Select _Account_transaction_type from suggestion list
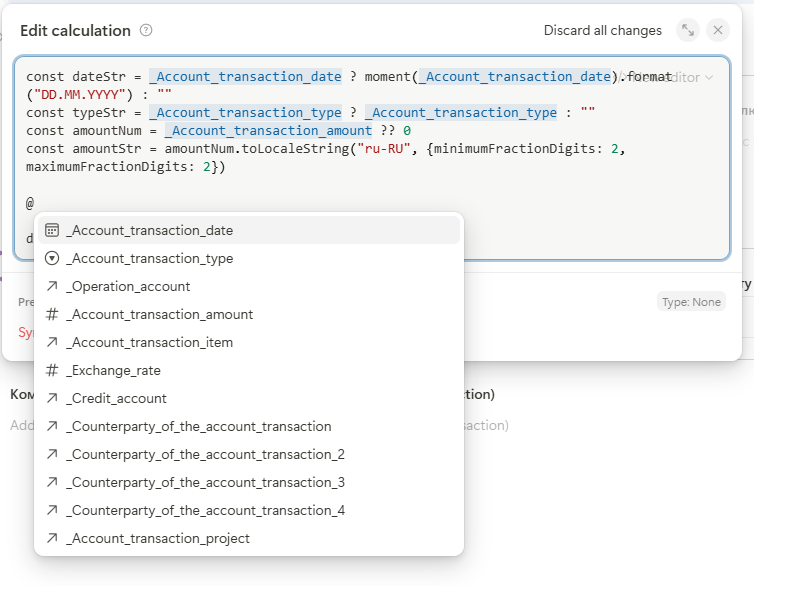The height and width of the screenshot is (600, 800). [x=249, y=258]
